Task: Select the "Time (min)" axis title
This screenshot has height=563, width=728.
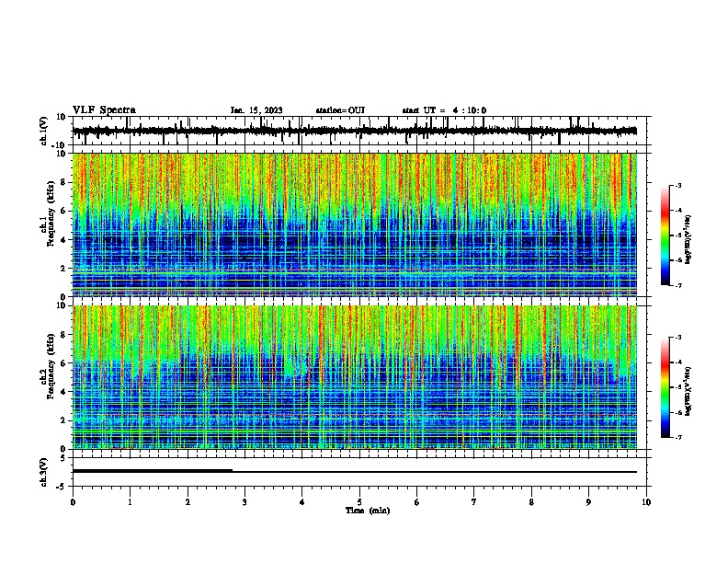Action: coord(368,511)
